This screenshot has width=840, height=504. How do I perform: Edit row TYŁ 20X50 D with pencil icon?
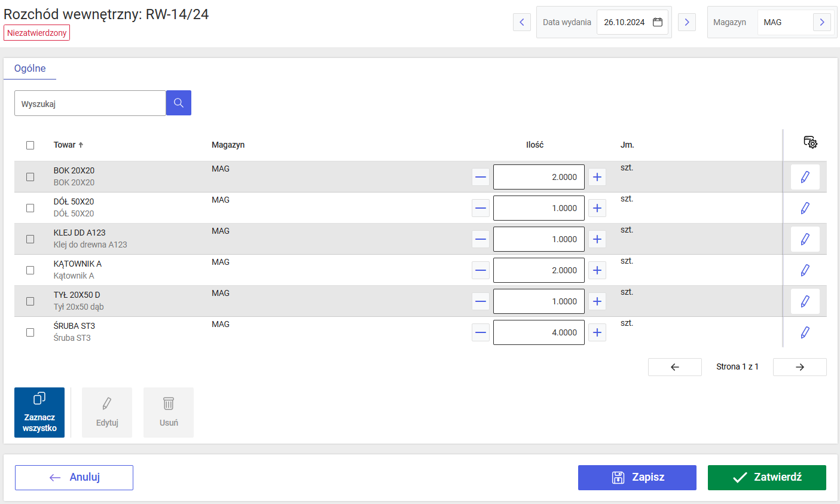[x=805, y=301]
